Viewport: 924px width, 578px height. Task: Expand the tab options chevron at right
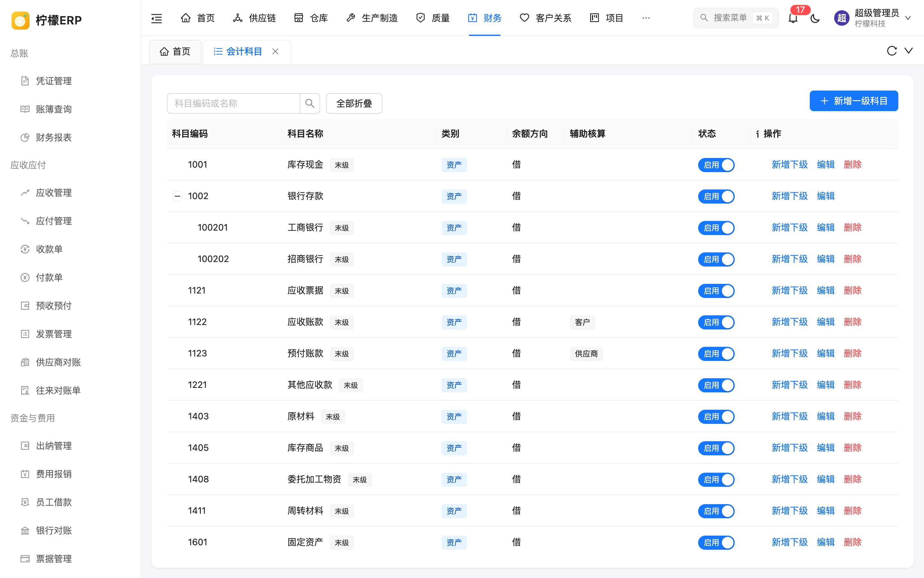point(909,50)
